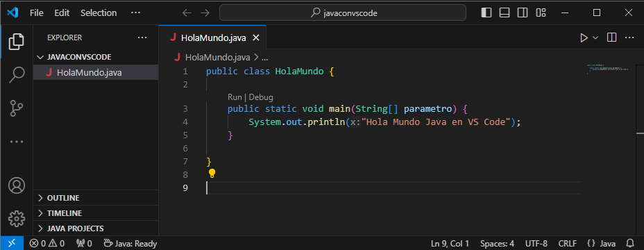The height and width of the screenshot is (250, 644).
Task: Click the EXPLORER panel title
Action: pyautogui.click(x=65, y=37)
